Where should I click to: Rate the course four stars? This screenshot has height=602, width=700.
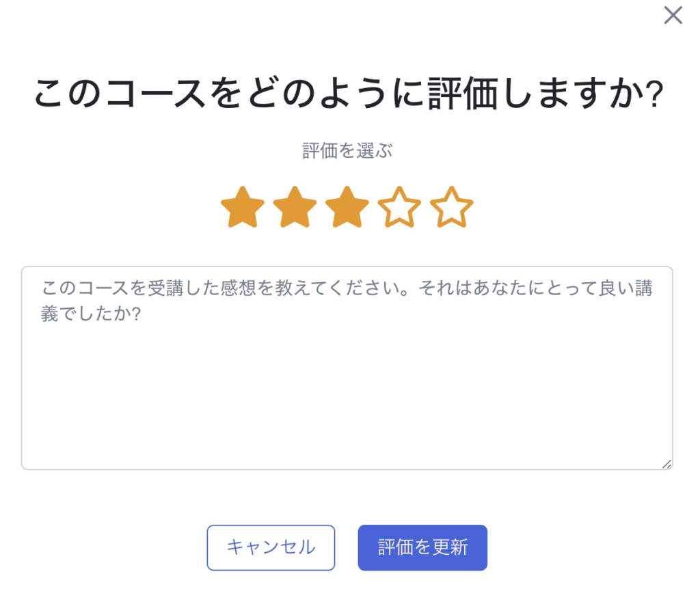[x=399, y=208]
